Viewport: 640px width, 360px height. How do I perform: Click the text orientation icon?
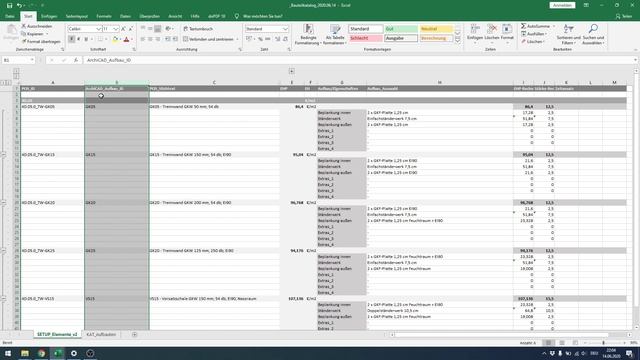coord(168,29)
